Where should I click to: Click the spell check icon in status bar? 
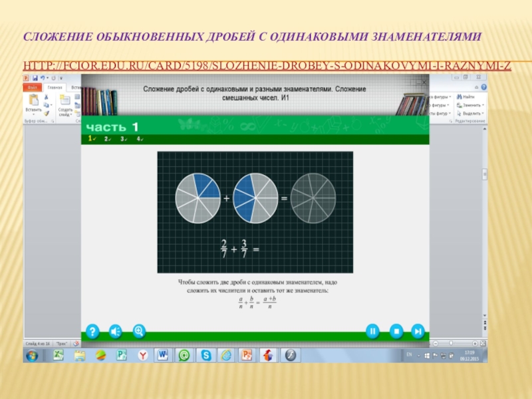(76, 343)
